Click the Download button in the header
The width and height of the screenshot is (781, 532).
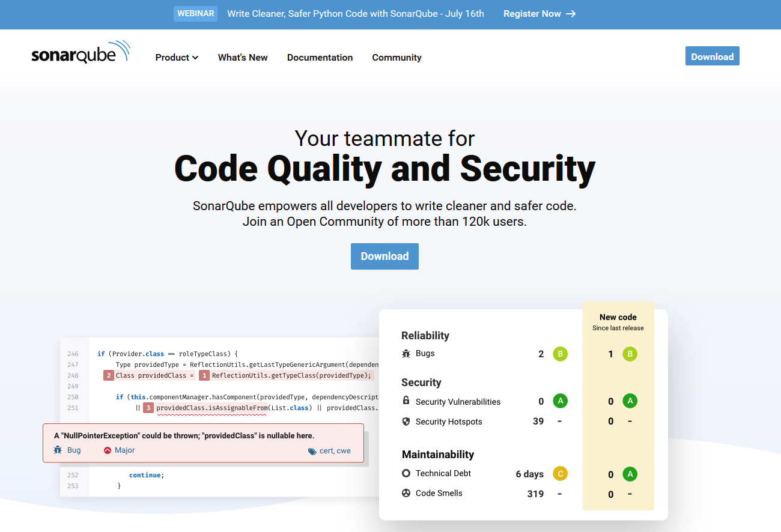coord(713,56)
